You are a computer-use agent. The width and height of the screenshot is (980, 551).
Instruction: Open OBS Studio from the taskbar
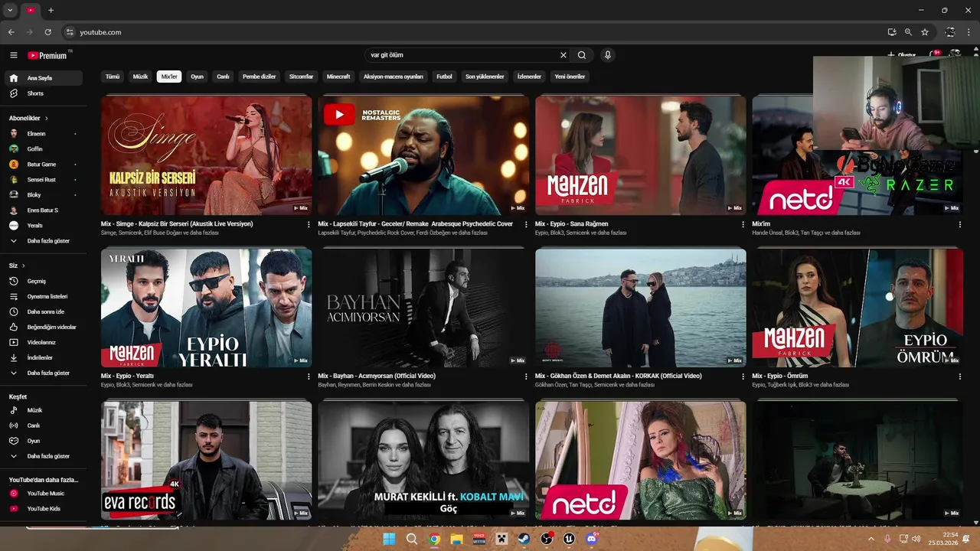547,539
